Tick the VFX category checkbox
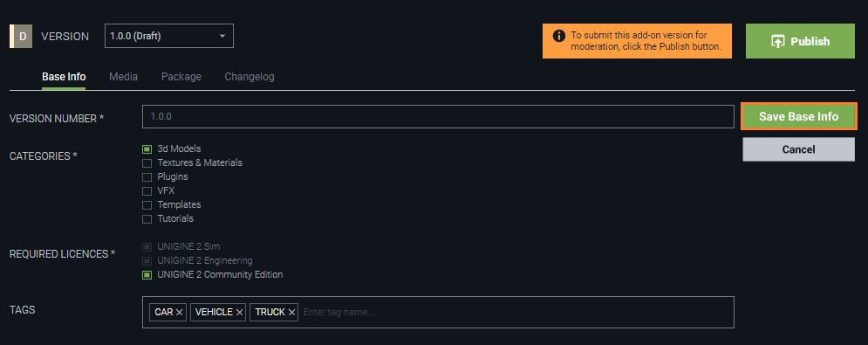Screen dimensions: 868x345 pos(147,190)
